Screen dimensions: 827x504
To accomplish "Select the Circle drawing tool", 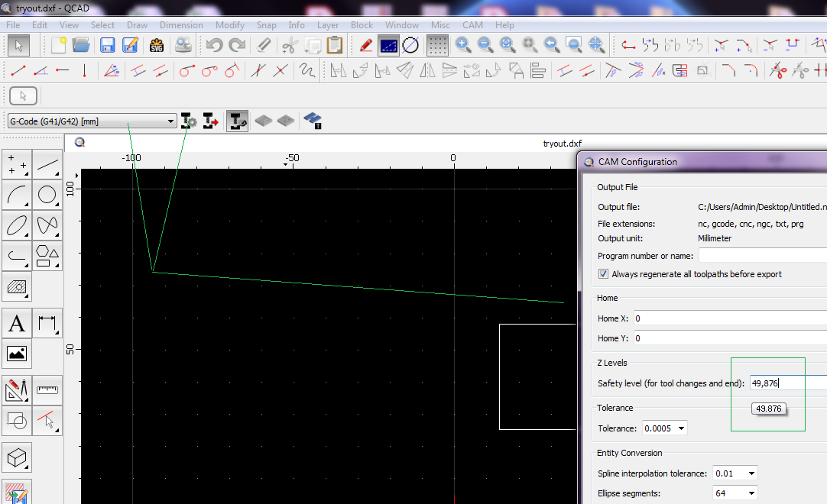I will point(47,195).
